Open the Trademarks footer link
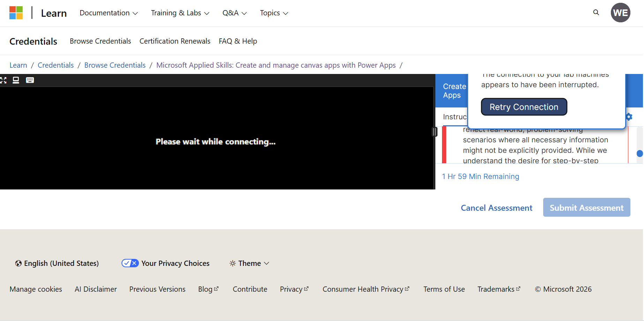Screen dimensions: 644x321 (499, 289)
